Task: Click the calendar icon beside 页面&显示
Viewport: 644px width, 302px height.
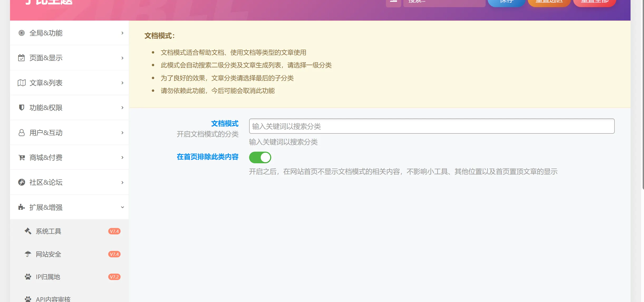Action: tap(21, 58)
